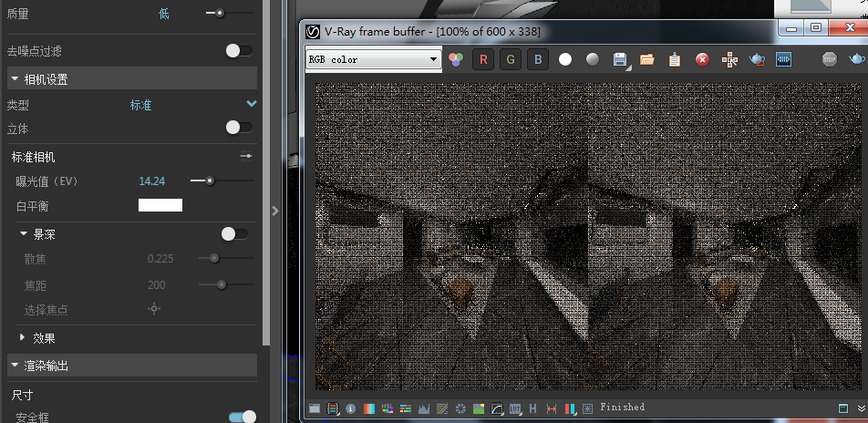Expand the status bar double-chevron
868x423 pixels.
[862, 408]
